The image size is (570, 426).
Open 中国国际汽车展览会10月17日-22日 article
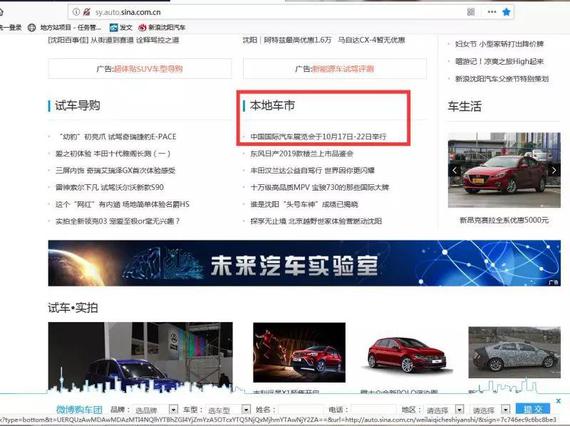[x=318, y=137]
